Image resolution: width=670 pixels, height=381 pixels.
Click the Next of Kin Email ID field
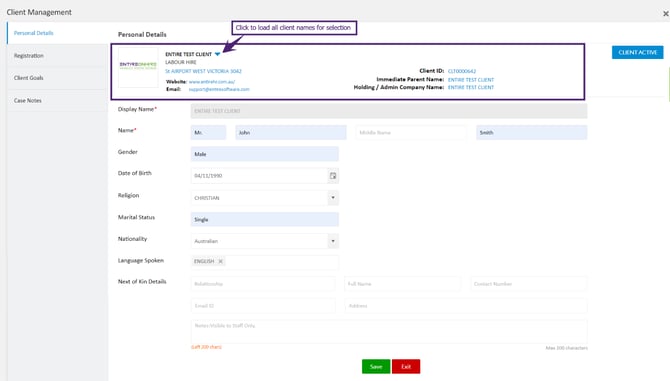coord(263,306)
